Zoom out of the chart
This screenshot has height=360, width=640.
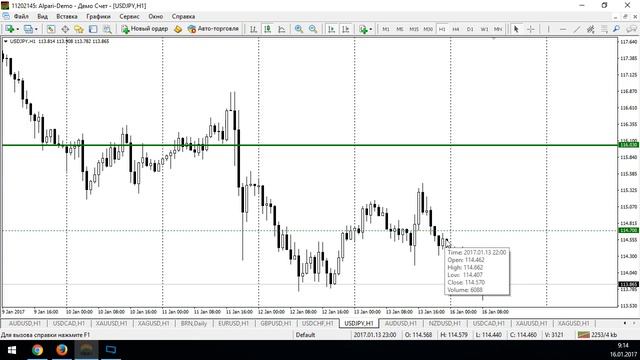pyautogui.click(x=313, y=29)
